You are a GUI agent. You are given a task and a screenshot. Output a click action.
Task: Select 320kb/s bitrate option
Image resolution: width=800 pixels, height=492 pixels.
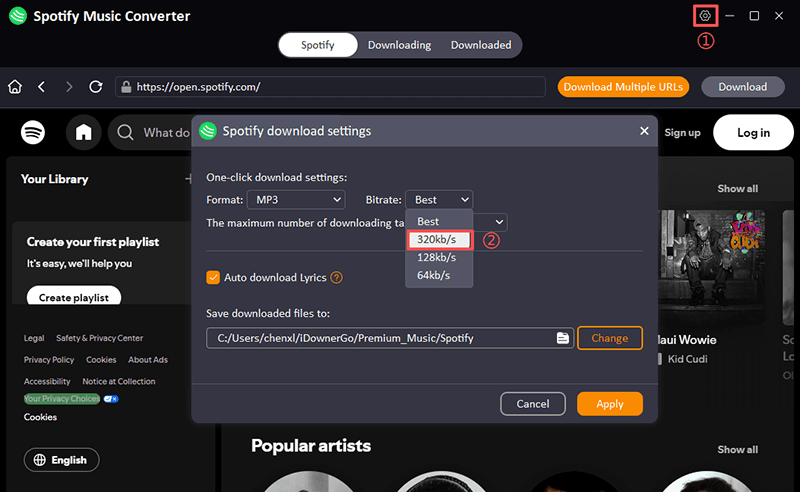tap(438, 240)
